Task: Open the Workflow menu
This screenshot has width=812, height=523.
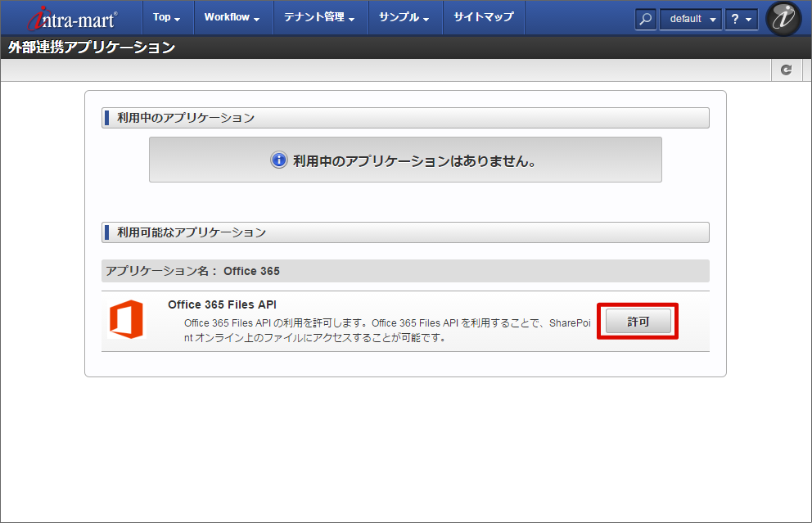Action: click(x=232, y=18)
